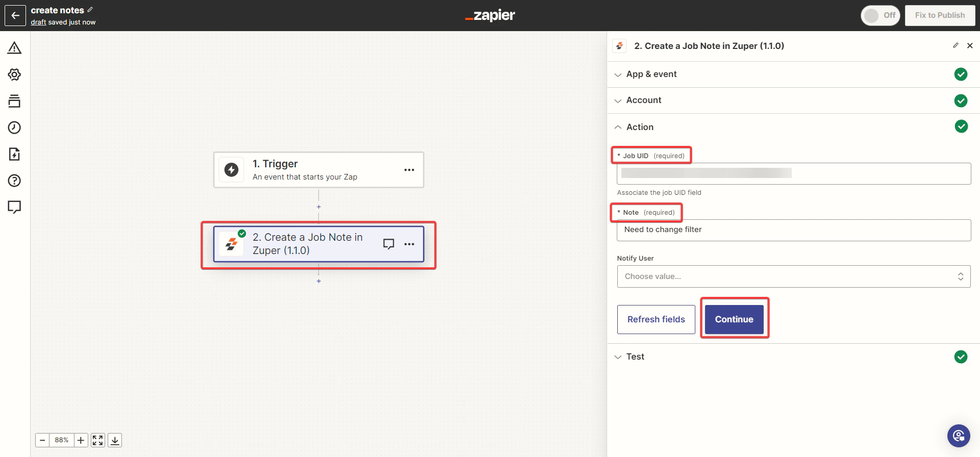Image resolution: width=980 pixels, height=457 pixels.
Task: Zoom in the canvas with plus button
Action: coord(81,440)
